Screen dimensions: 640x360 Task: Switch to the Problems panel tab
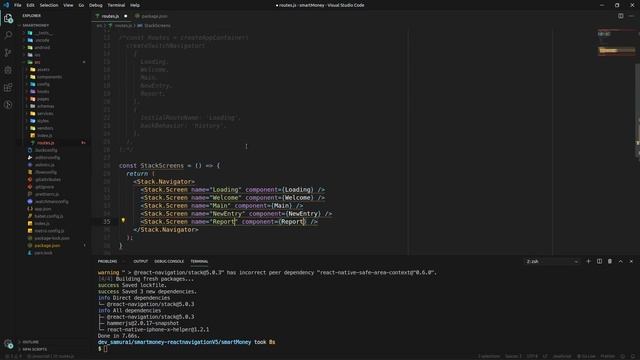click(107, 261)
